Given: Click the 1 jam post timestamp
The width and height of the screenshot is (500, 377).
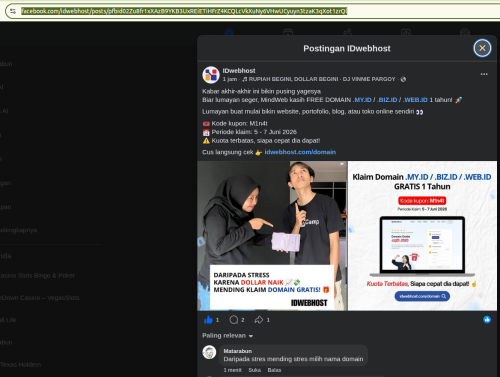Looking at the screenshot, I should tap(230, 79).
